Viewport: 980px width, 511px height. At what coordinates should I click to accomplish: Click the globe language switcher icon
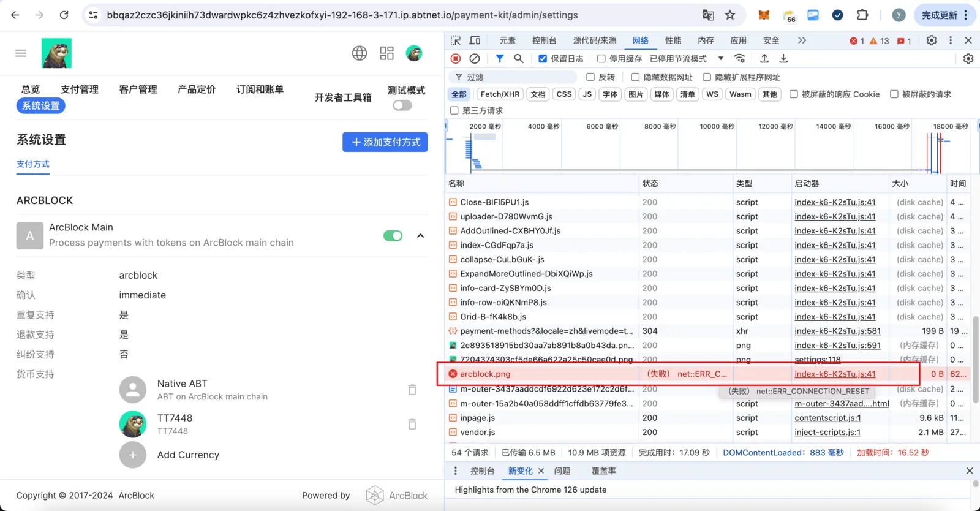(360, 53)
